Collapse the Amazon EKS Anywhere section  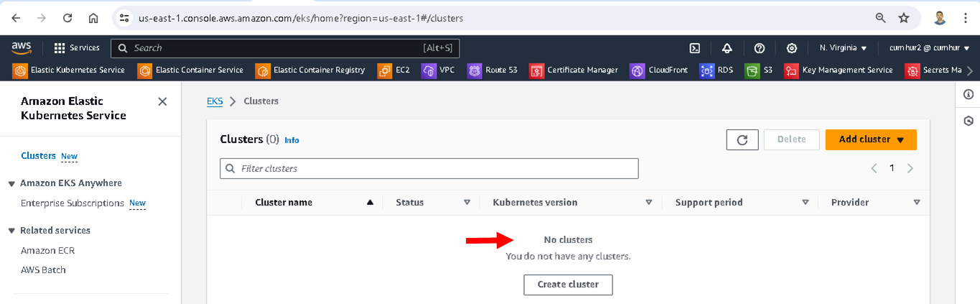pos(11,184)
